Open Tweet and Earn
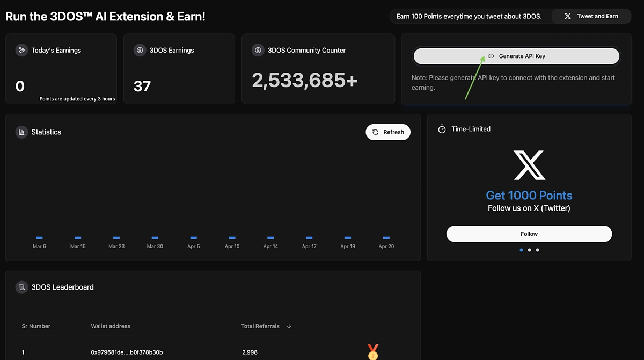644x360 pixels. pyautogui.click(x=591, y=16)
